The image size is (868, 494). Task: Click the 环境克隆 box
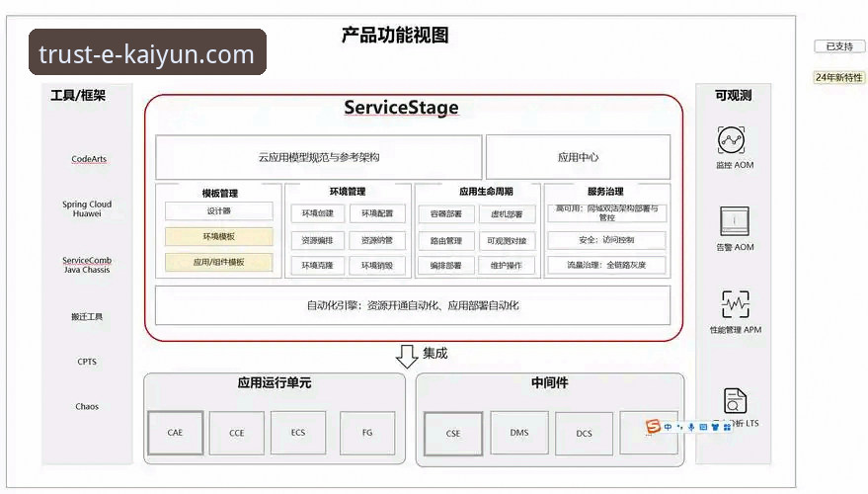318,265
